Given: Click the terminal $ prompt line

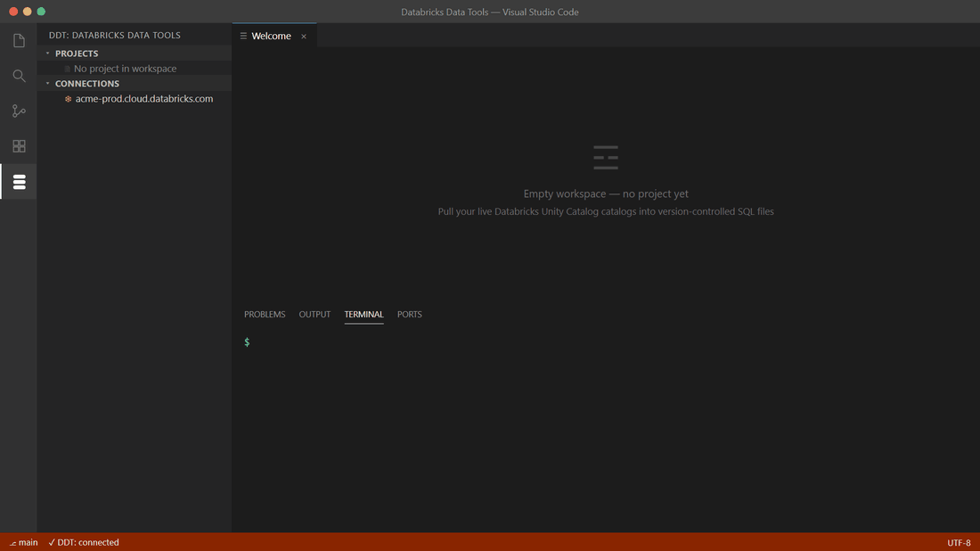Looking at the screenshot, I should 247,342.
